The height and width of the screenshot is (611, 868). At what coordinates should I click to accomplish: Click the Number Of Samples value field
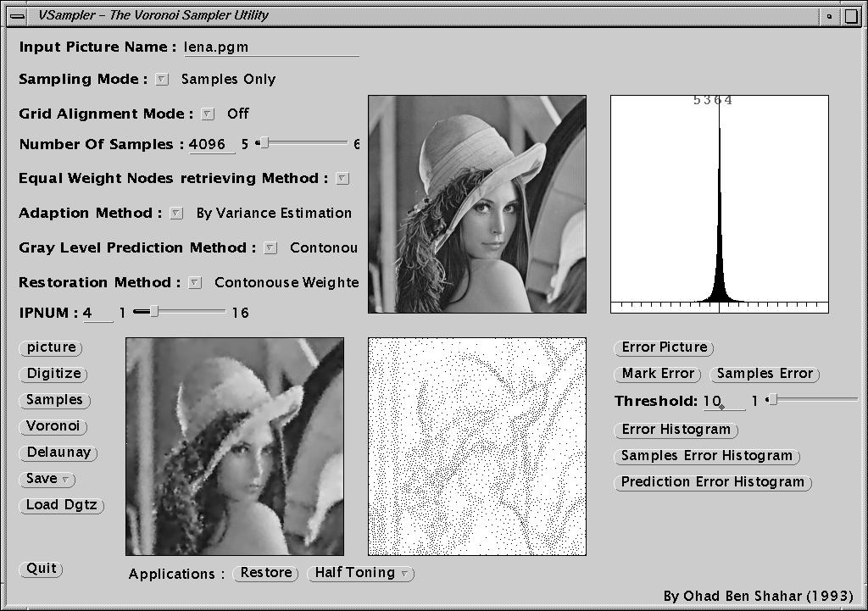click(x=212, y=144)
